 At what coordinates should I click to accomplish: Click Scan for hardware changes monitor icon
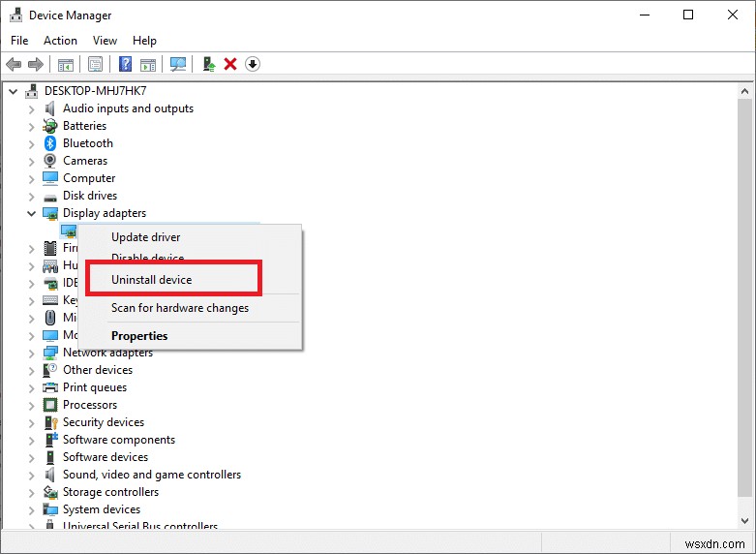pyautogui.click(x=178, y=64)
